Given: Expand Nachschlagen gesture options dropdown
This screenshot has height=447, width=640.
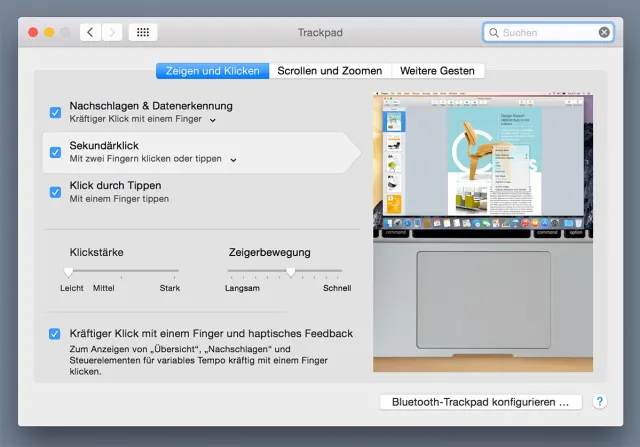Looking at the screenshot, I should coord(213,120).
